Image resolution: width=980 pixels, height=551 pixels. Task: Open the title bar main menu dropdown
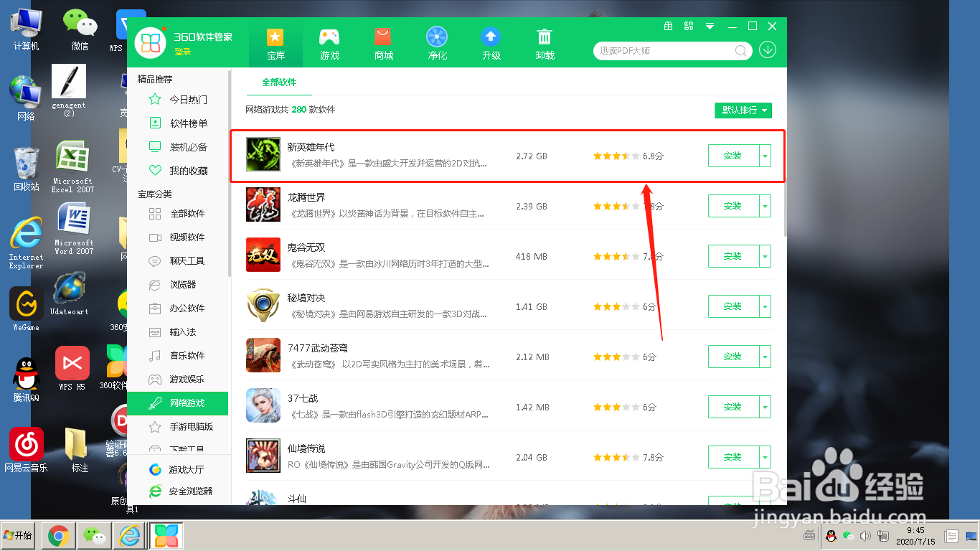(x=710, y=26)
